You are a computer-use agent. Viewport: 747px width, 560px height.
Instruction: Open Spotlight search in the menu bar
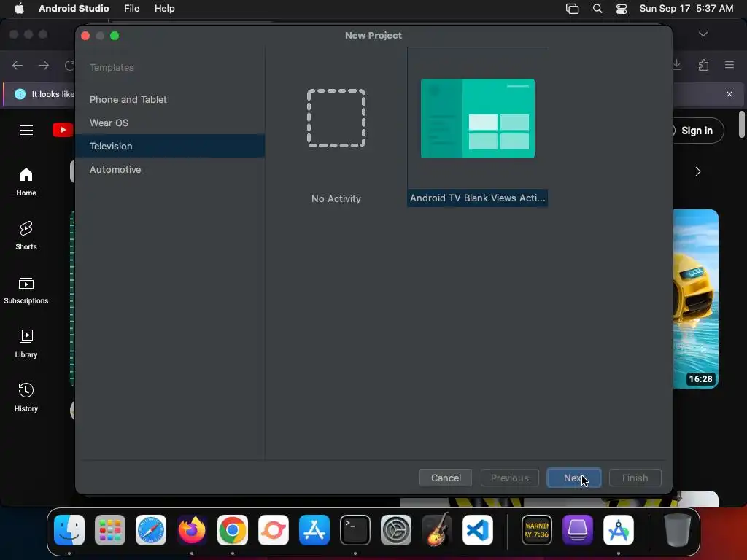(597, 9)
